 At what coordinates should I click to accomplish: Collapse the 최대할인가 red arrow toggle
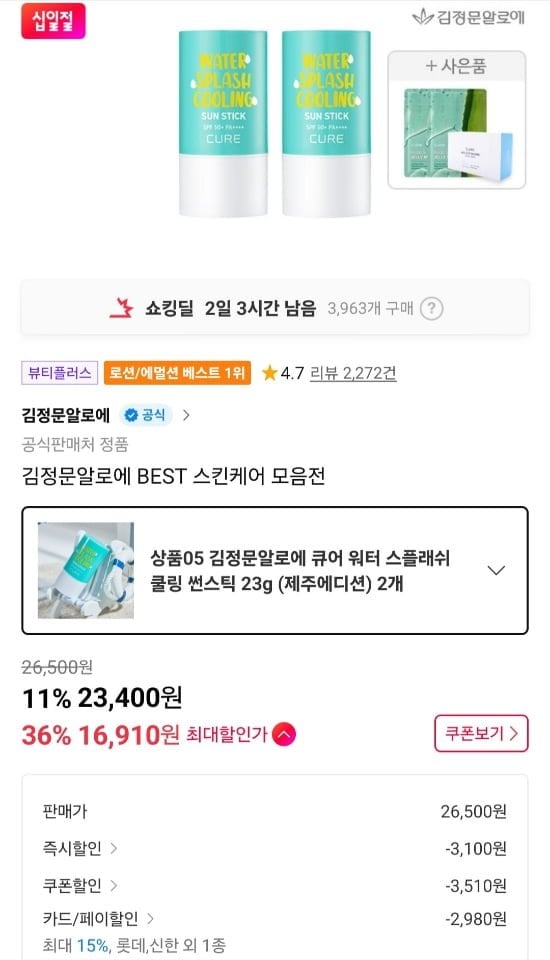click(x=284, y=734)
